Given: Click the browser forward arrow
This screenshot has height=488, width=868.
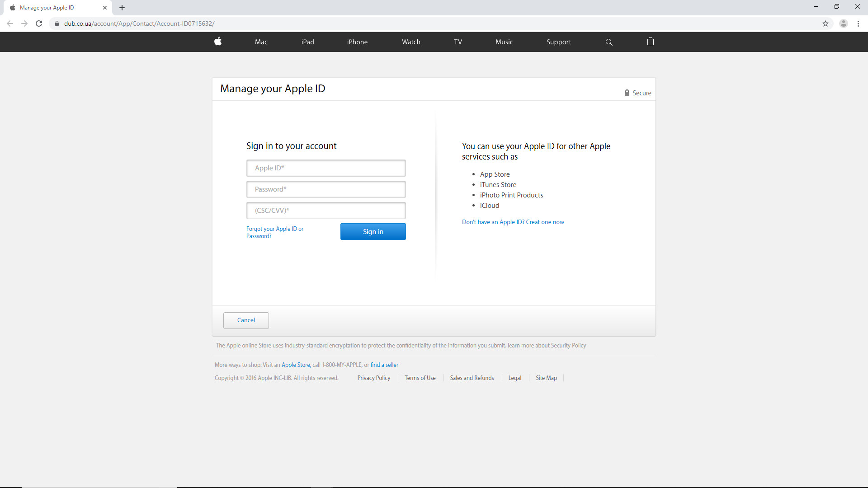Looking at the screenshot, I should click(x=24, y=23).
